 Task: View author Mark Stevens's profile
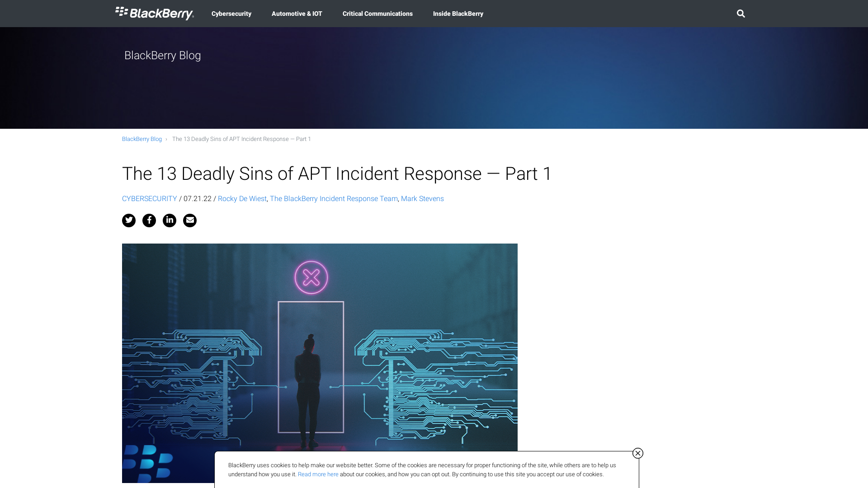point(422,199)
